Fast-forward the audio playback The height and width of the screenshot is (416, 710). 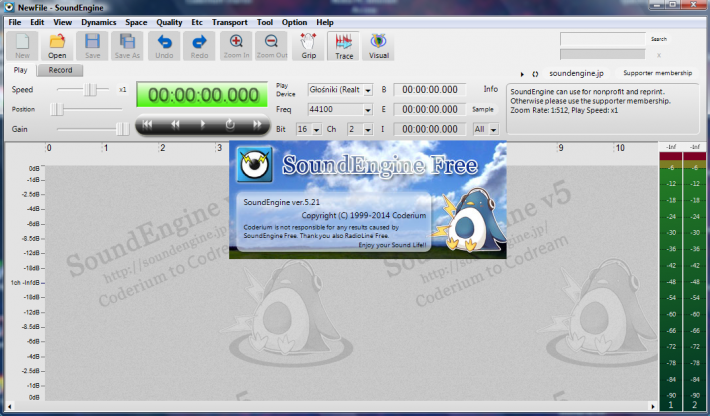pyautogui.click(x=257, y=124)
